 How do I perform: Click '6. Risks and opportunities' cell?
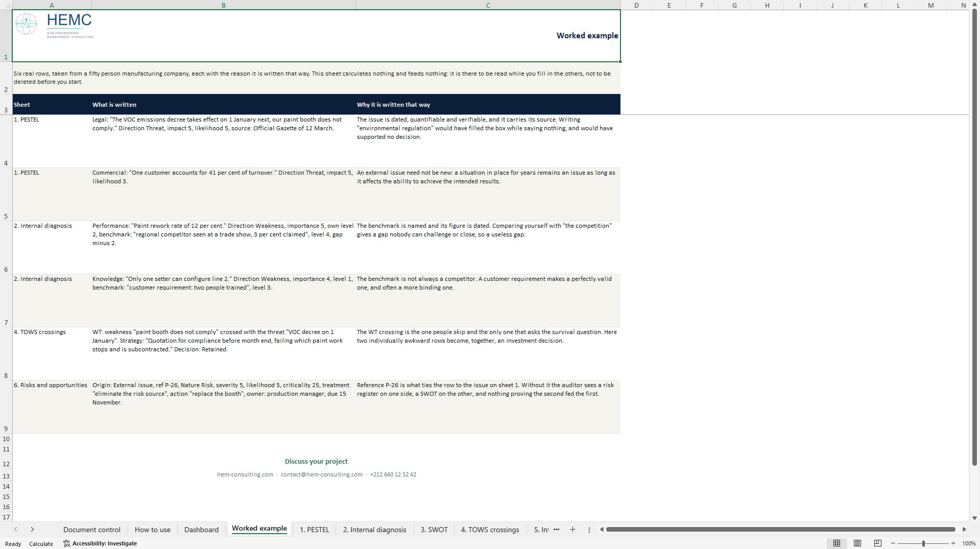tap(52, 407)
